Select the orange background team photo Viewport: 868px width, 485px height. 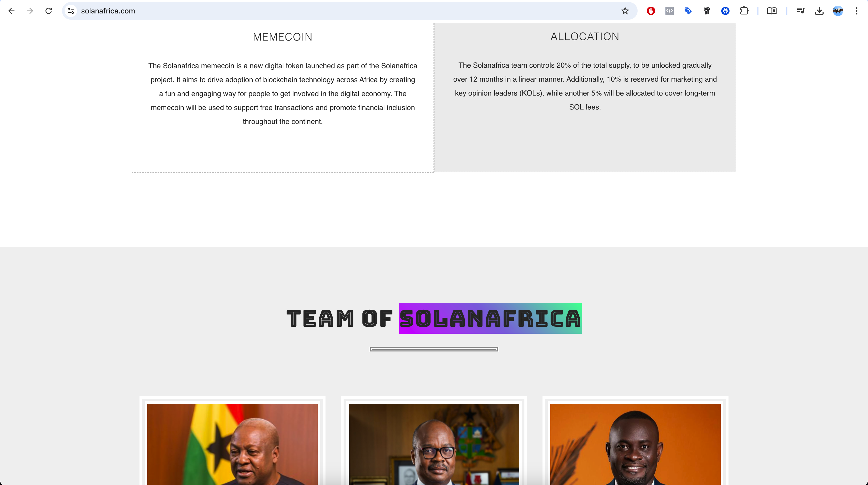[636, 444]
